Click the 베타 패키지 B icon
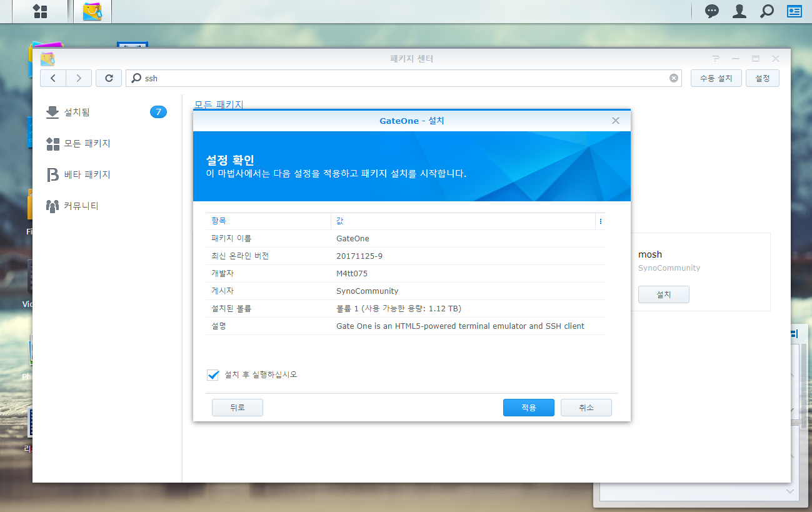812x512 pixels. [x=53, y=174]
